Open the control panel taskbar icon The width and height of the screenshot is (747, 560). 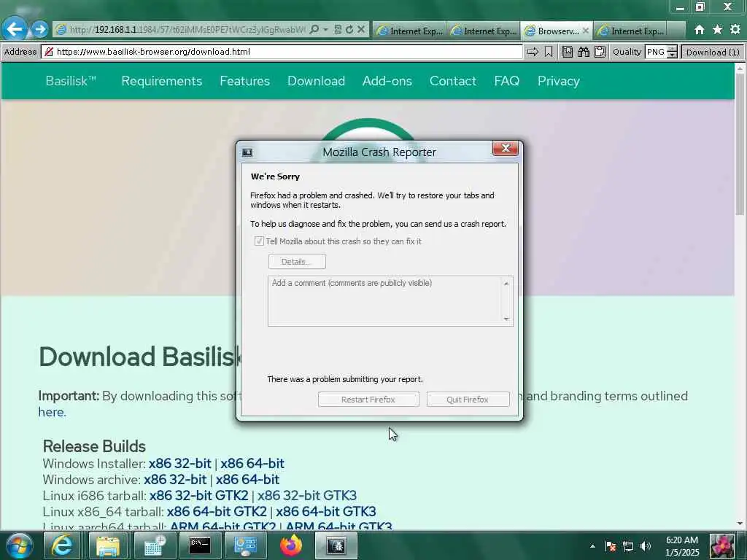coord(245,545)
